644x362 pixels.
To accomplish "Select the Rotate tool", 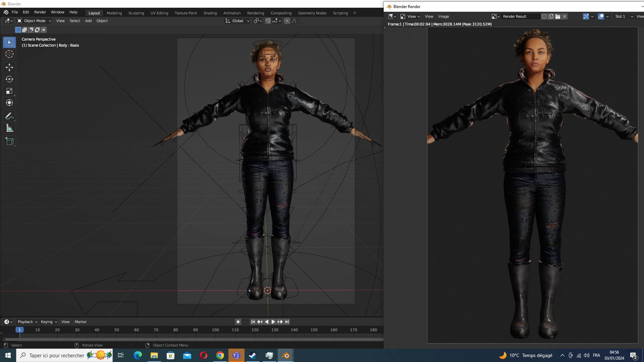I will pyautogui.click(x=9, y=79).
